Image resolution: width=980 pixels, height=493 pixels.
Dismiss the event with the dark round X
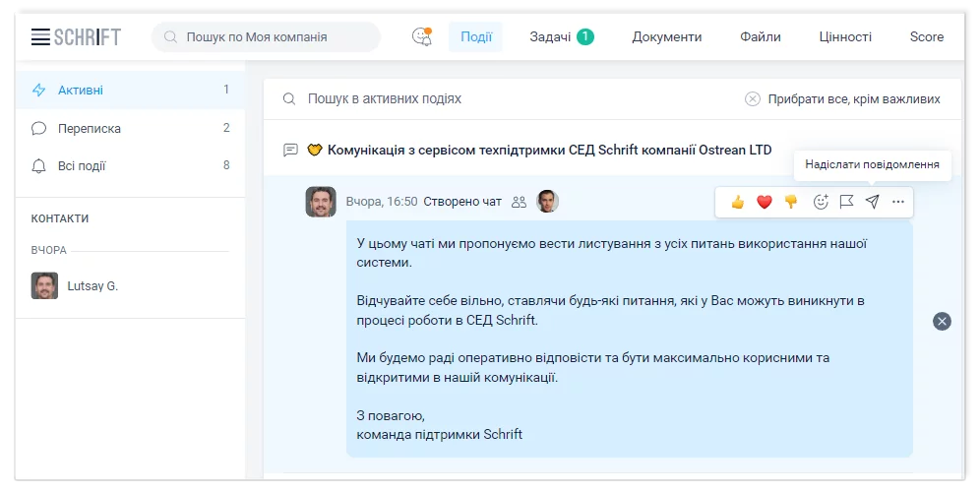click(942, 321)
